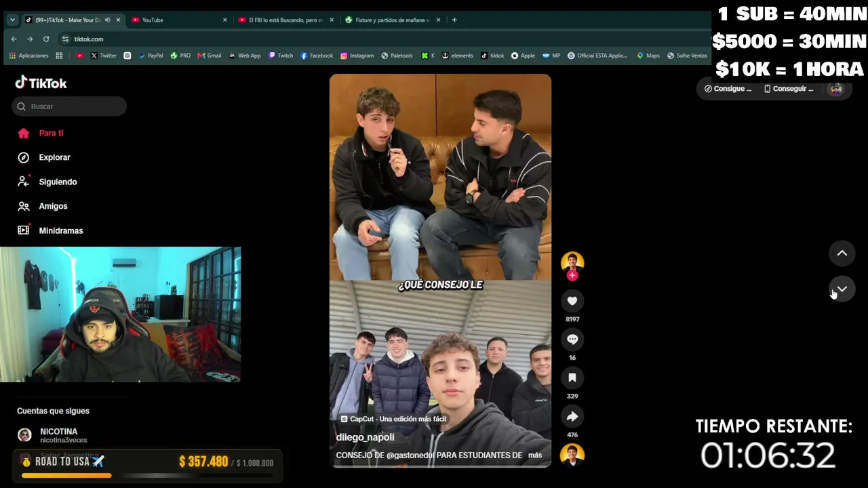Open the @gastonedul mention in caption
The width and height of the screenshot is (868, 488).
point(410,455)
